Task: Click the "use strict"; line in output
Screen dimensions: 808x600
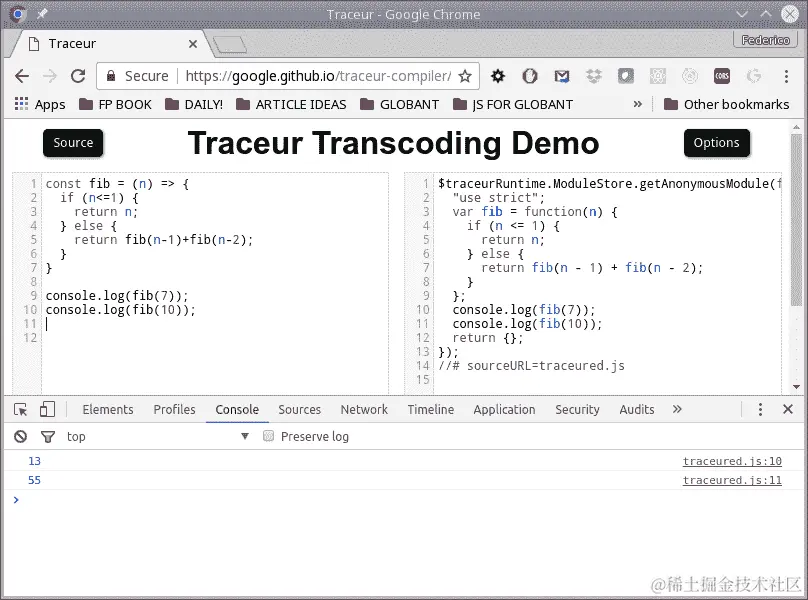Action: point(498,198)
